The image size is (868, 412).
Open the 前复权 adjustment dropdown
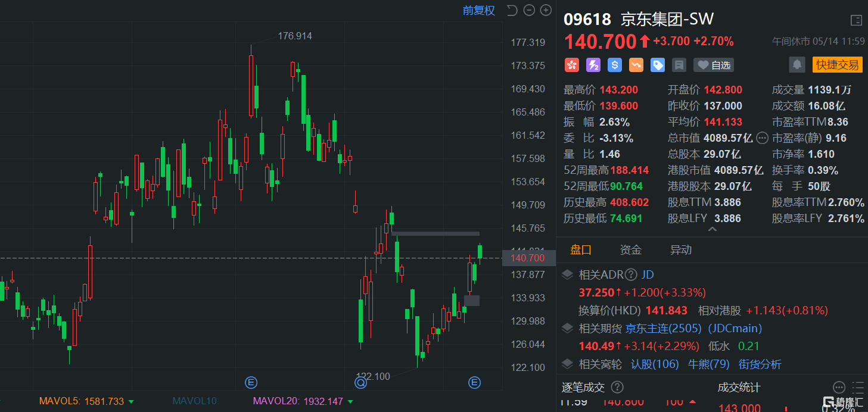coord(479,10)
